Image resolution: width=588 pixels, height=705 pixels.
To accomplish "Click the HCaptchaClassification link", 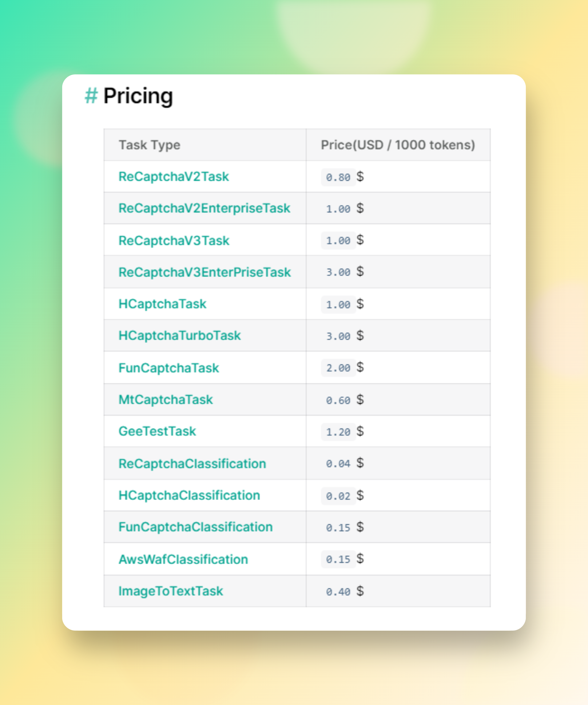I will [189, 495].
